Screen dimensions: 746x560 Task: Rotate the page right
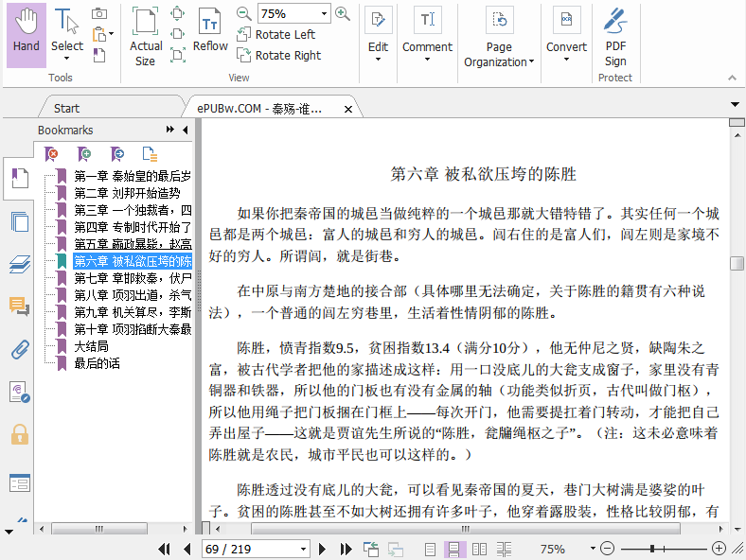[x=278, y=56]
